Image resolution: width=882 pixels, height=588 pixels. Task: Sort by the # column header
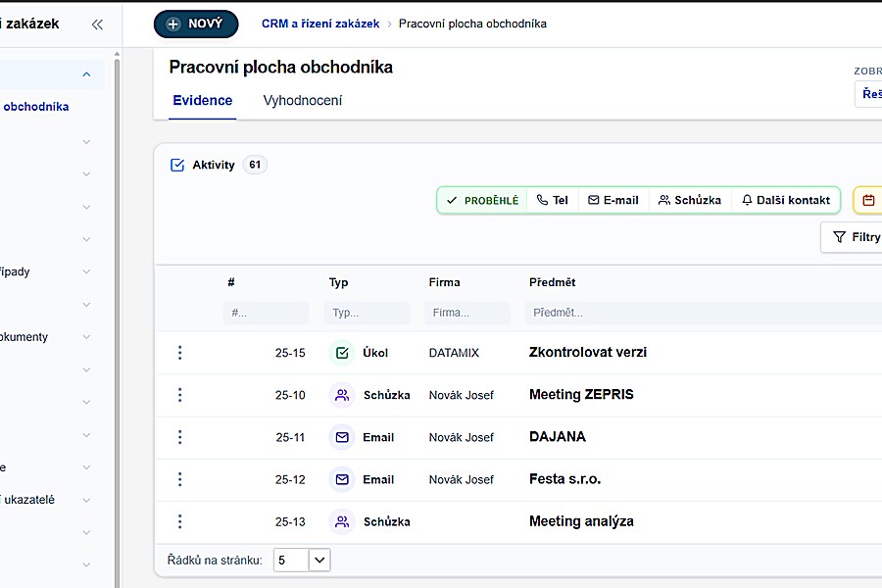(230, 282)
